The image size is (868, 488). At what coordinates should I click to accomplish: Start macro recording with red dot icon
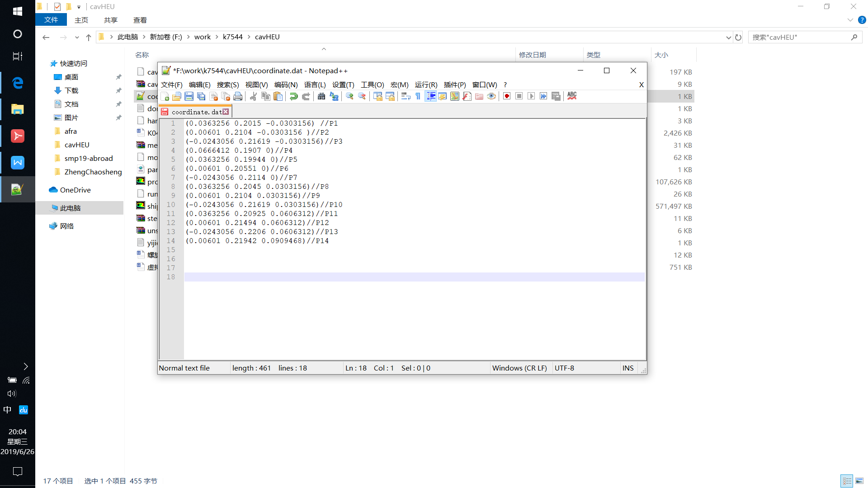click(507, 96)
